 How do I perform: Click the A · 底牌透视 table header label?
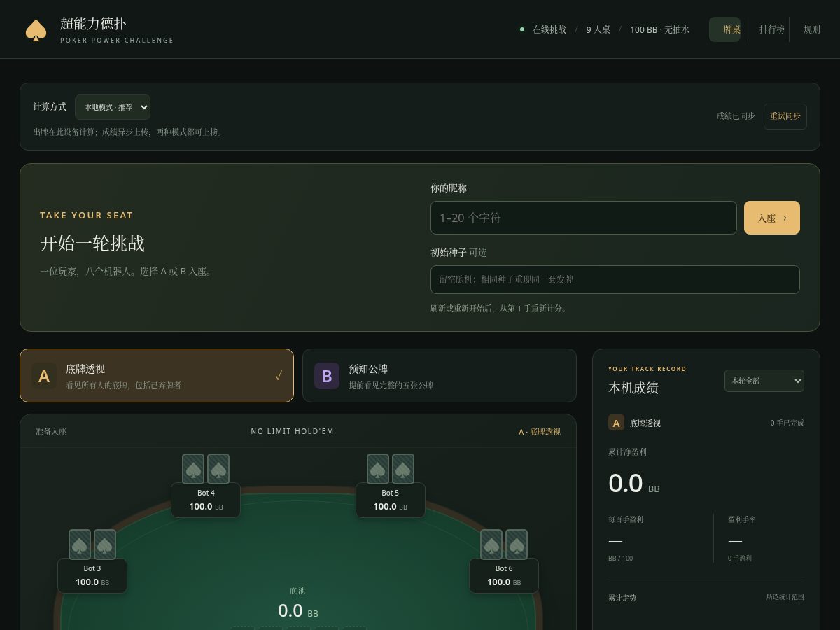pos(540,432)
